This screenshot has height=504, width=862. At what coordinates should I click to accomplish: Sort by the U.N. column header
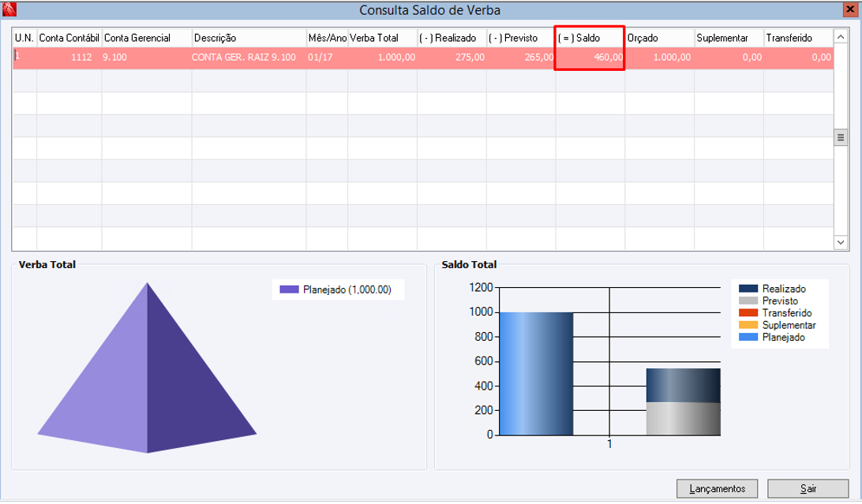point(24,38)
